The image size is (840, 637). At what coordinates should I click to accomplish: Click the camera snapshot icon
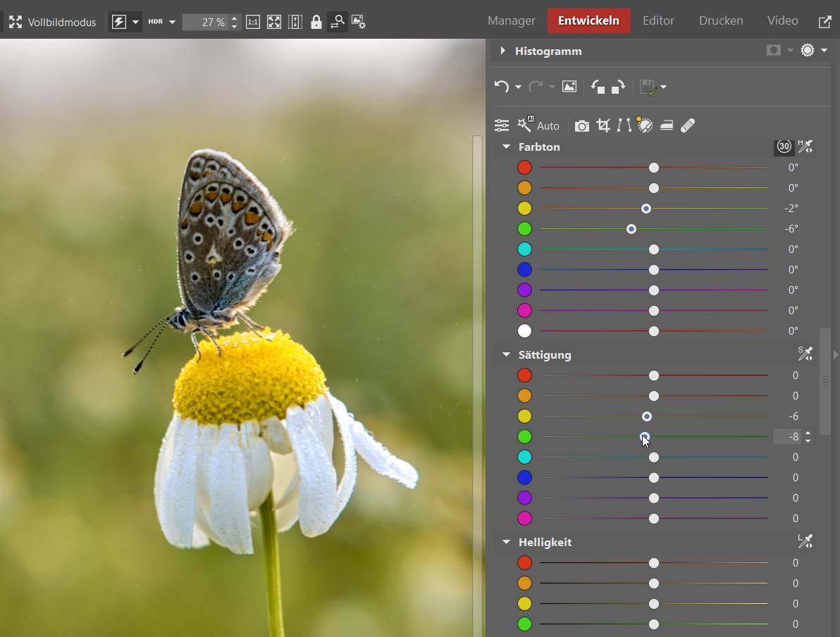[x=581, y=125]
